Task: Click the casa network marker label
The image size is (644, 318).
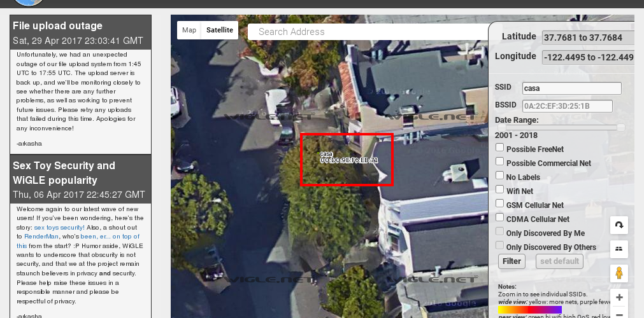Action: 349,158
